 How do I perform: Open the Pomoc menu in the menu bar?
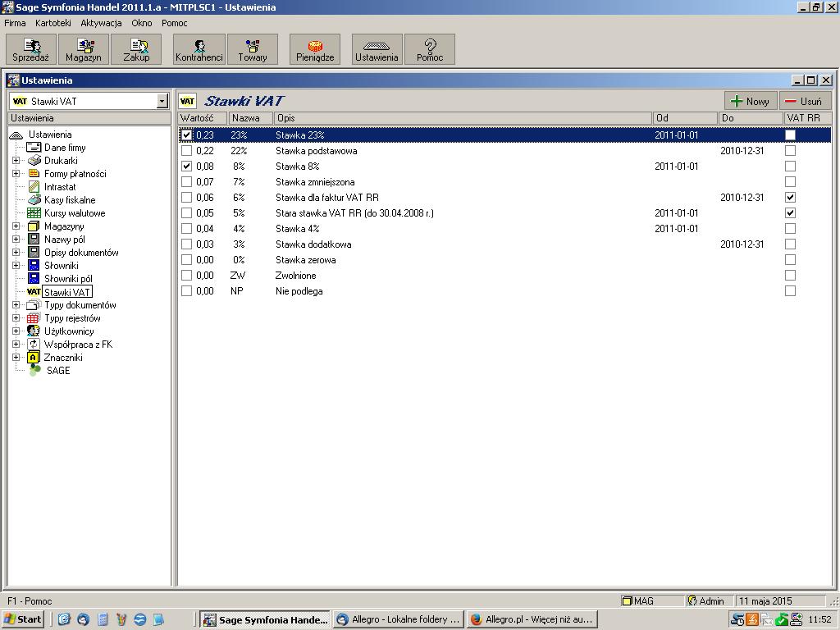pos(175,23)
